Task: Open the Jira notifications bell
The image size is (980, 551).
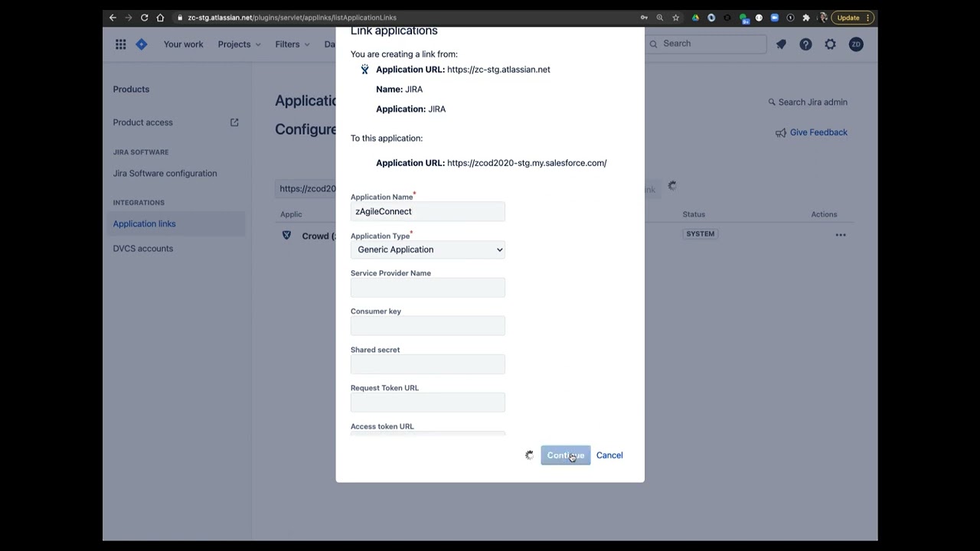Action: point(781,44)
